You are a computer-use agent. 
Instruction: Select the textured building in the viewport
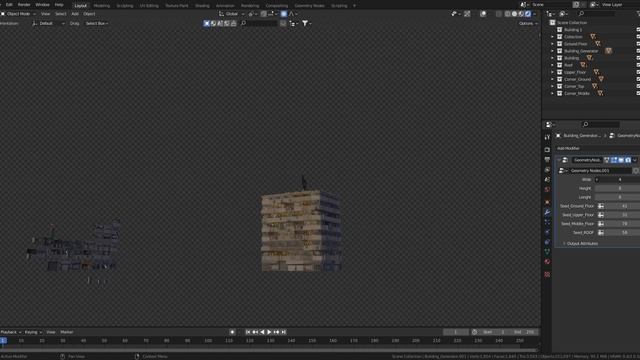point(301,231)
